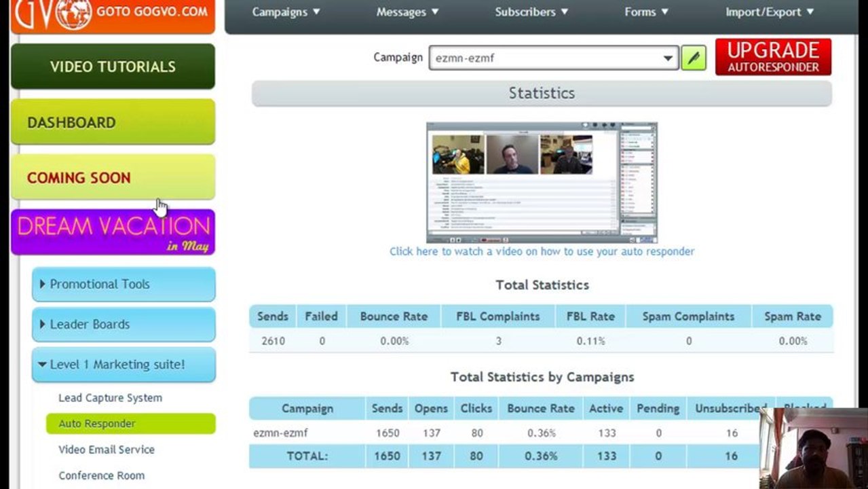Click the Unsubscribed column header
The width and height of the screenshot is (868, 489).
[731, 409]
